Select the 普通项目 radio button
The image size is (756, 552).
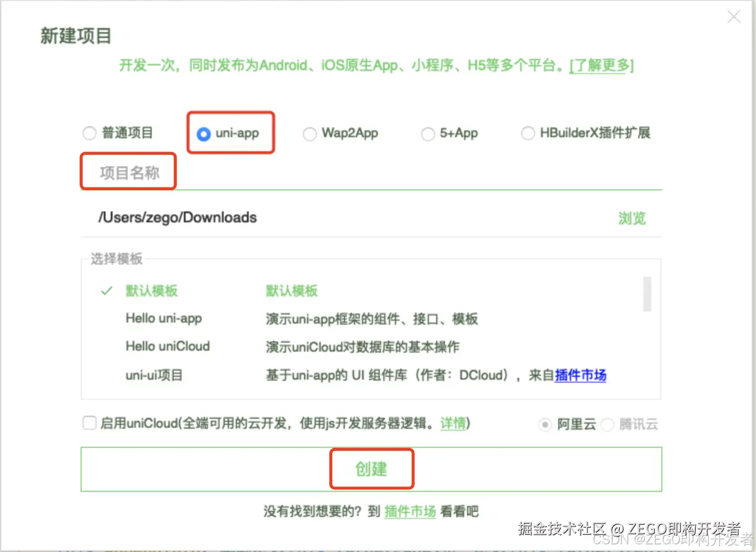[89, 133]
